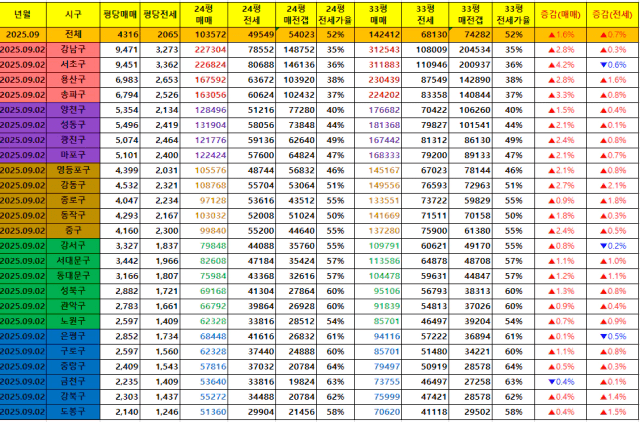This screenshot has width=640, height=422.
Task: Select the 강북구 district cell
Action: pyautogui.click(x=73, y=397)
